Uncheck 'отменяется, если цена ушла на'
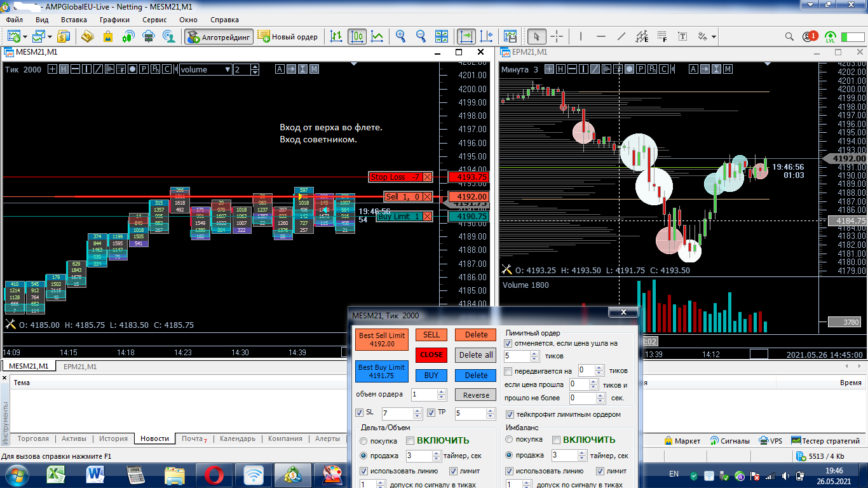 click(508, 344)
